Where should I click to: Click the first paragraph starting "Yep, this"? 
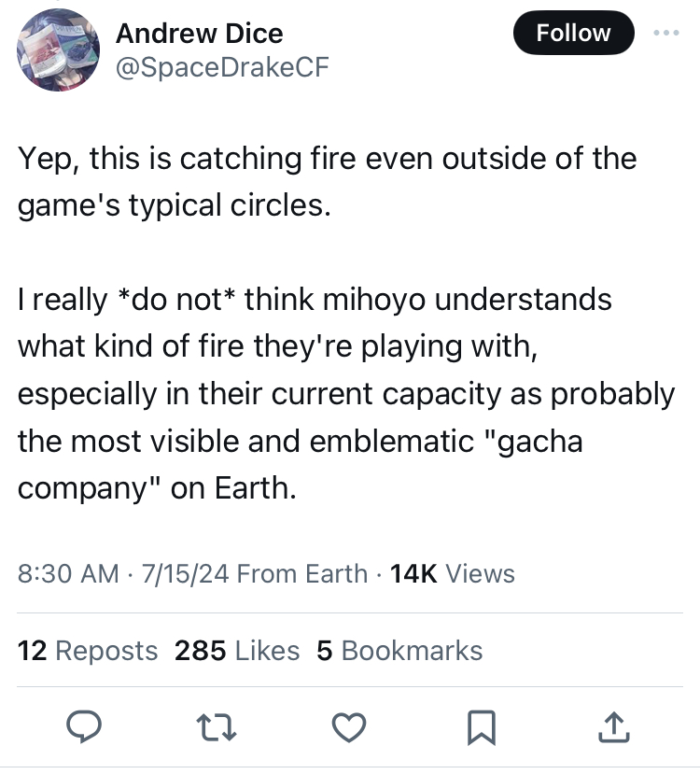tap(327, 180)
